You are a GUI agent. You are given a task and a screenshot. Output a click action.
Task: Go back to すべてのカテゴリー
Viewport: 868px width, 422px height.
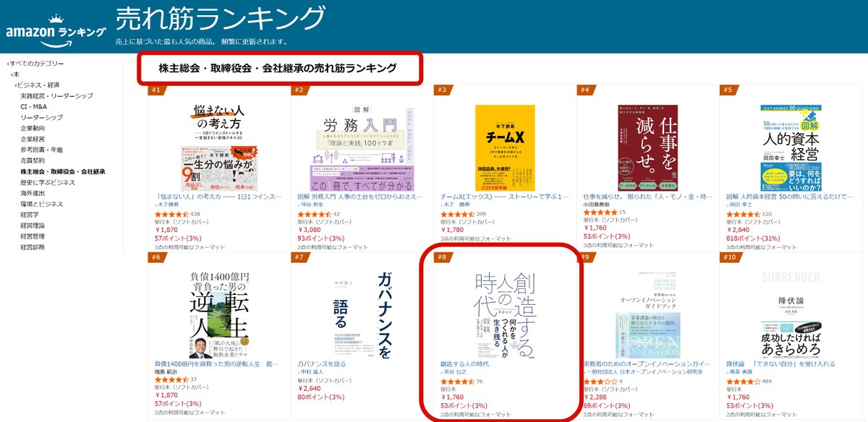point(36,64)
